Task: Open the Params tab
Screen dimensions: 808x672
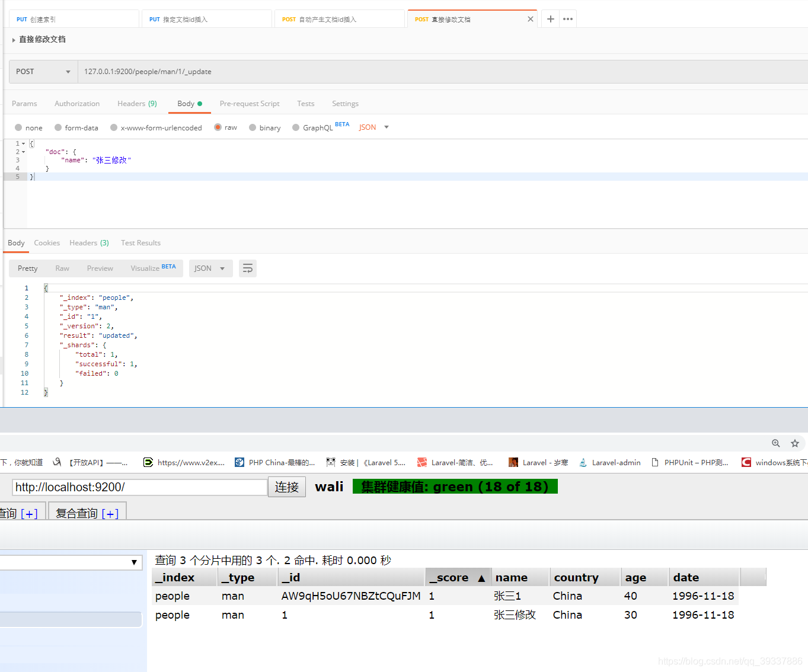Action: tap(24, 104)
